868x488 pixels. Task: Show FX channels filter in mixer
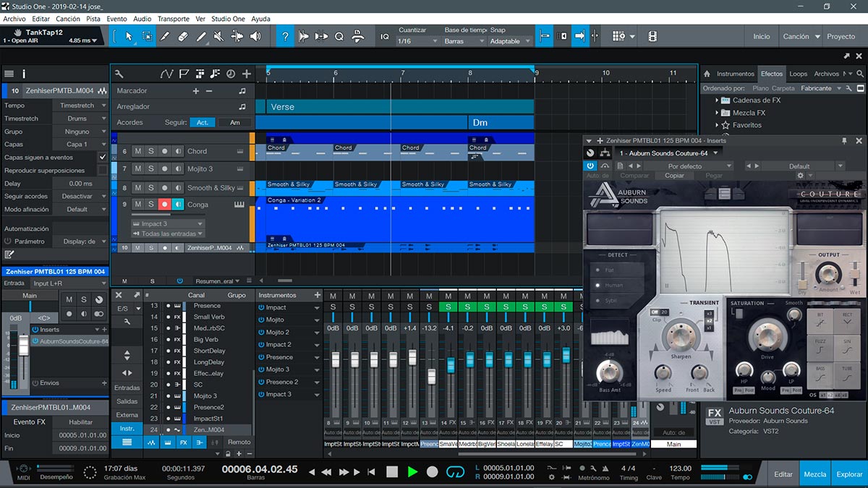(184, 442)
